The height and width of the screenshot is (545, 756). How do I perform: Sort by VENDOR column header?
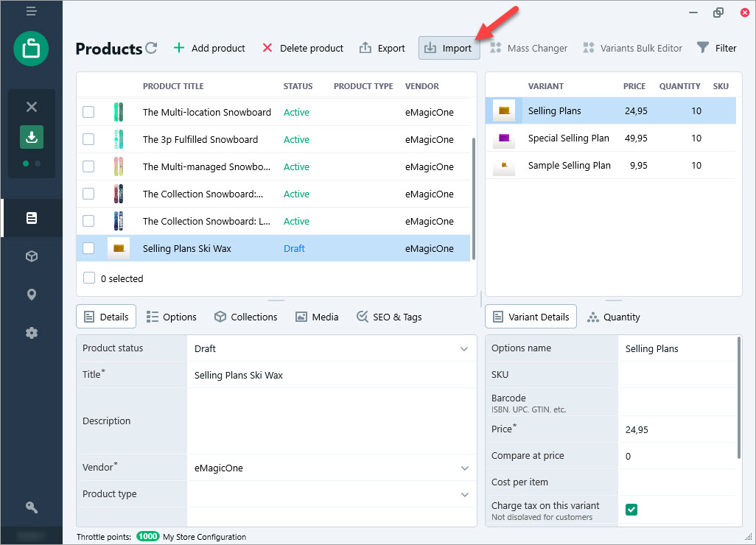(x=422, y=86)
